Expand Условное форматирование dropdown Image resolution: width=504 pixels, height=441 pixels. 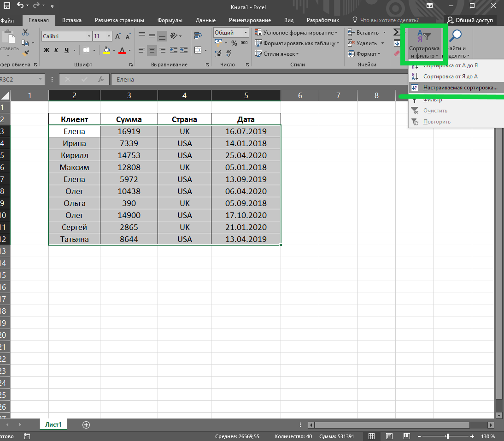pos(299,33)
